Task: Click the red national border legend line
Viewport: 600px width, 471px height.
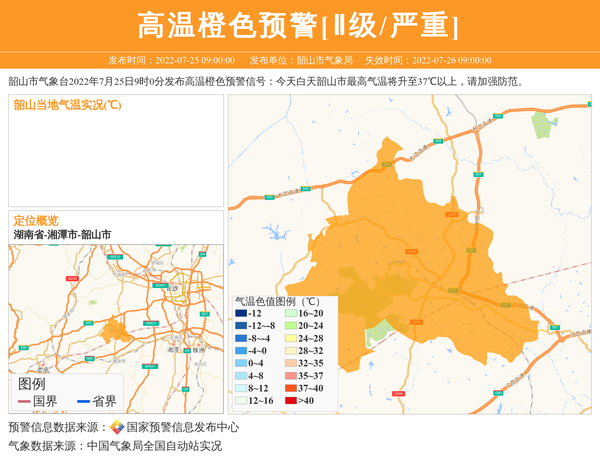Action: [25, 401]
